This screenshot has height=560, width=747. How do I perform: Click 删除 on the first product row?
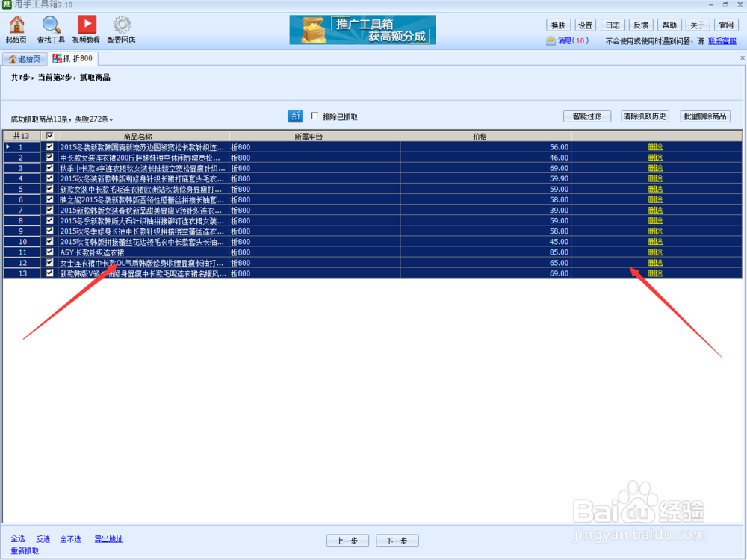(654, 147)
